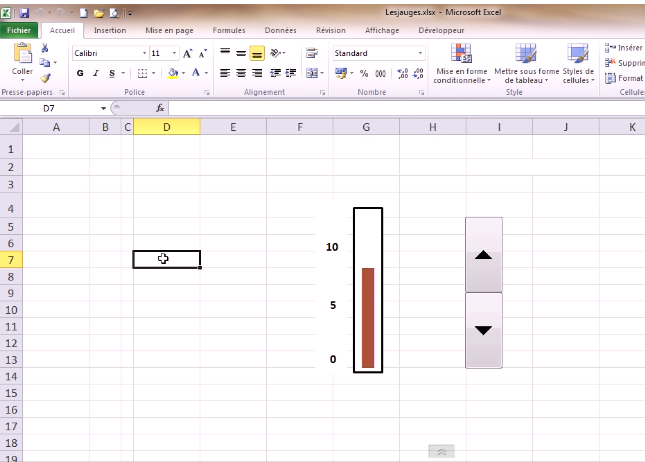
Task: Click the green Fichier button
Action: [x=19, y=30]
